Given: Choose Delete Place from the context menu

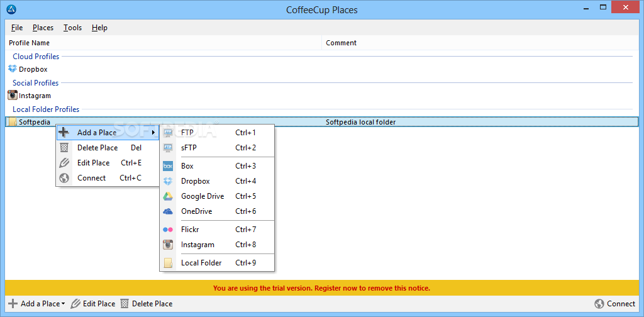Looking at the screenshot, I should pyautogui.click(x=108, y=148).
